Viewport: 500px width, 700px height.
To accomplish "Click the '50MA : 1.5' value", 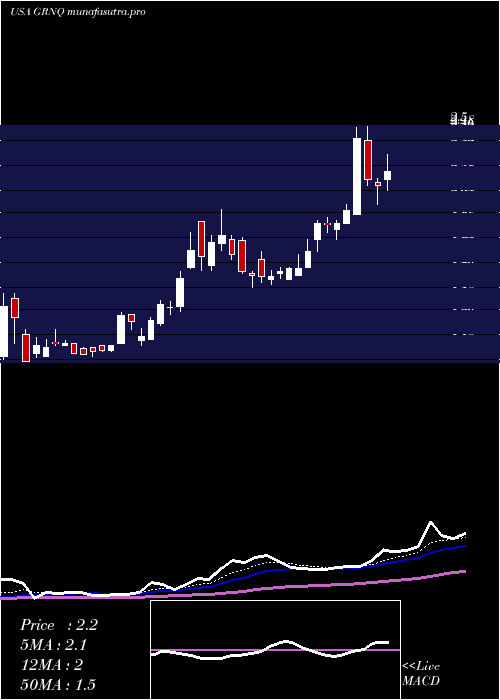I will [58, 684].
